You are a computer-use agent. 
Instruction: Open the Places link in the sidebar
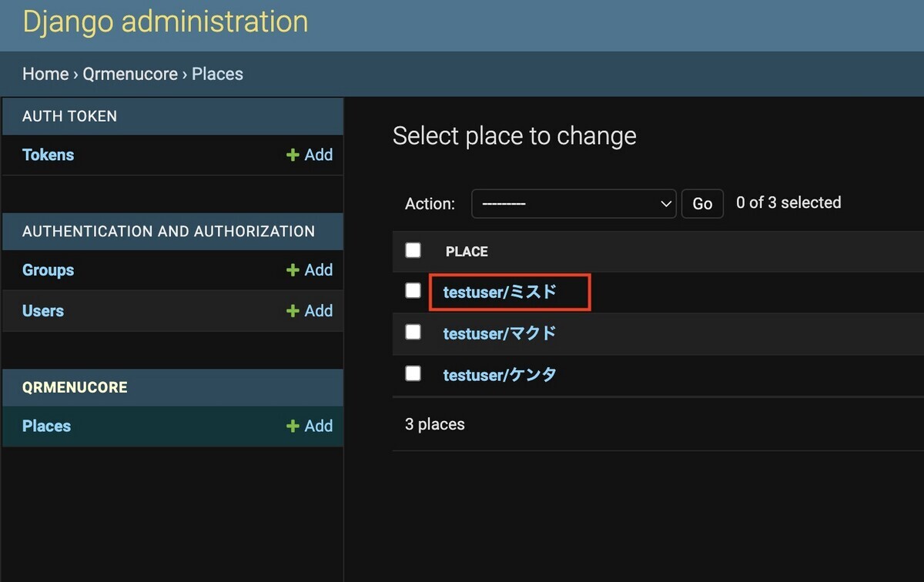(47, 426)
